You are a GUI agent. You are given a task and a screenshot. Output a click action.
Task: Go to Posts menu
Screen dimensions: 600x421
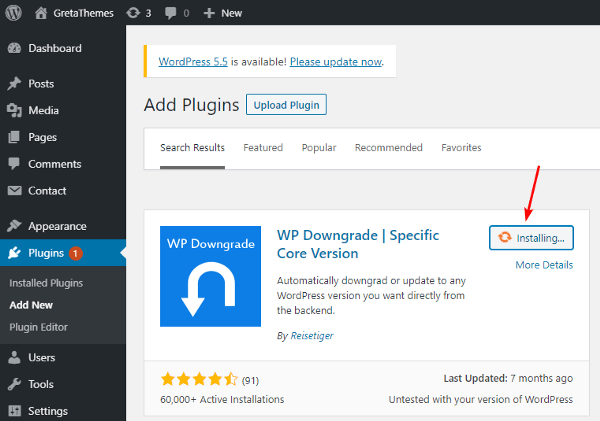click(x=41, y=84)
